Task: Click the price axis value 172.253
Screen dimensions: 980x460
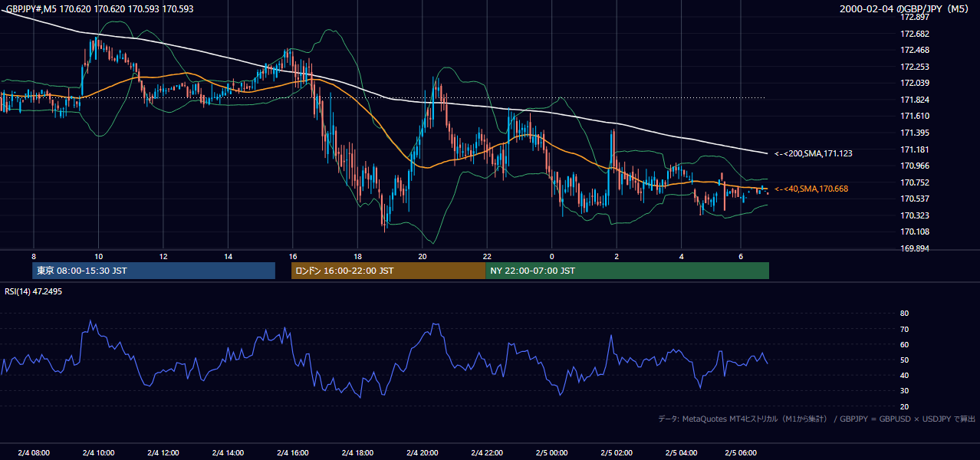Action: pyautogui.click(x=915, y=67)
